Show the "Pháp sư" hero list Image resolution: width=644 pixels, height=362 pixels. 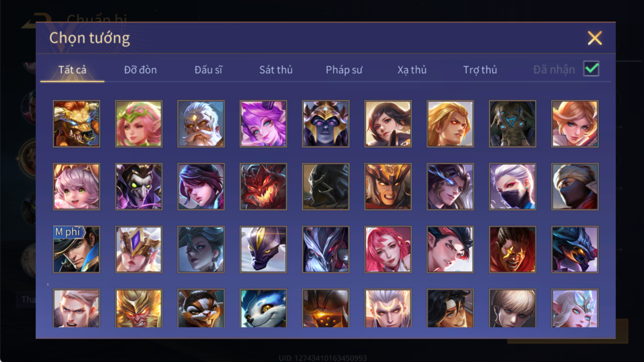coord(344,70)
